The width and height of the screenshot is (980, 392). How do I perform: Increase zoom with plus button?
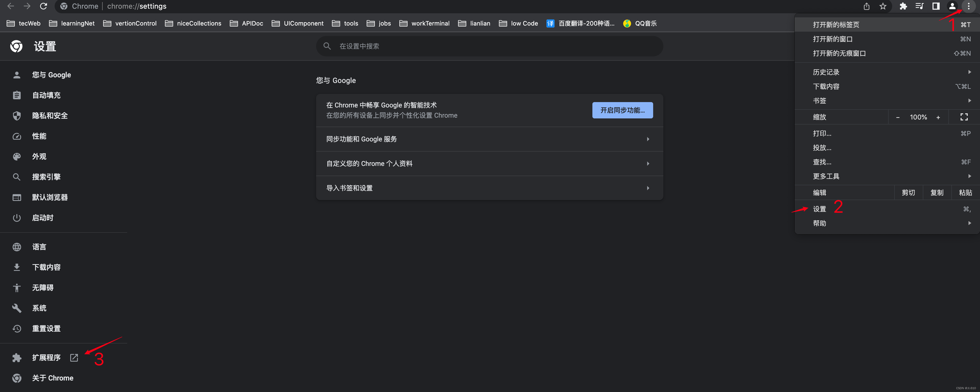938,117
